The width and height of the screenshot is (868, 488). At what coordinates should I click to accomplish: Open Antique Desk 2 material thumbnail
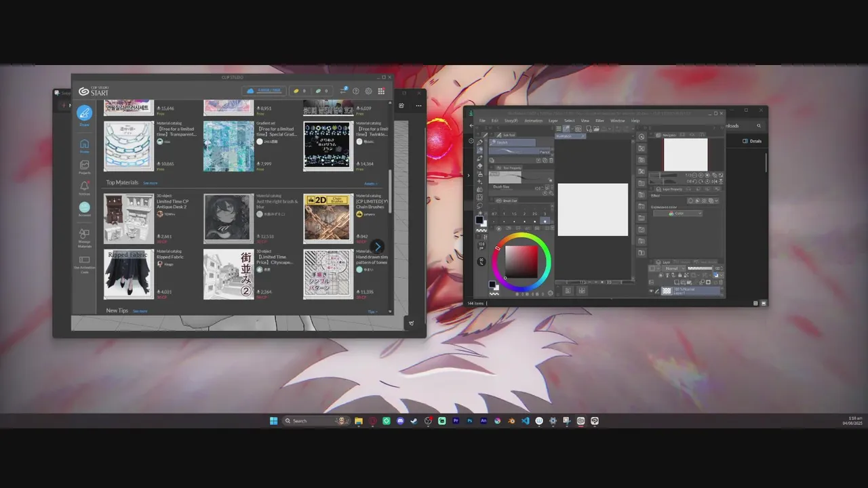click(x=128, y=218)
